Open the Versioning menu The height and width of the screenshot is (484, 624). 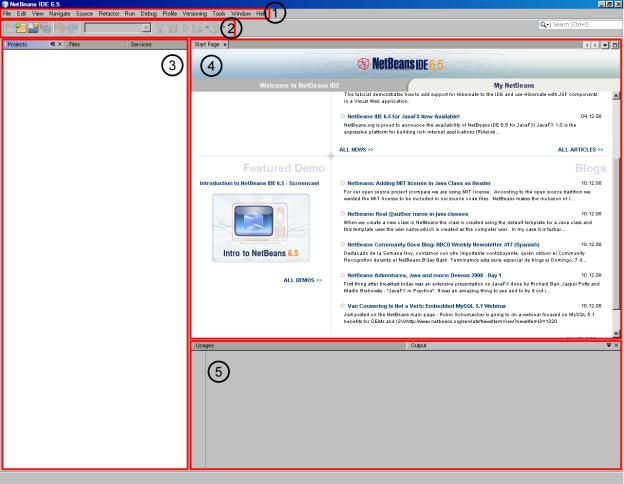(195, 14)
